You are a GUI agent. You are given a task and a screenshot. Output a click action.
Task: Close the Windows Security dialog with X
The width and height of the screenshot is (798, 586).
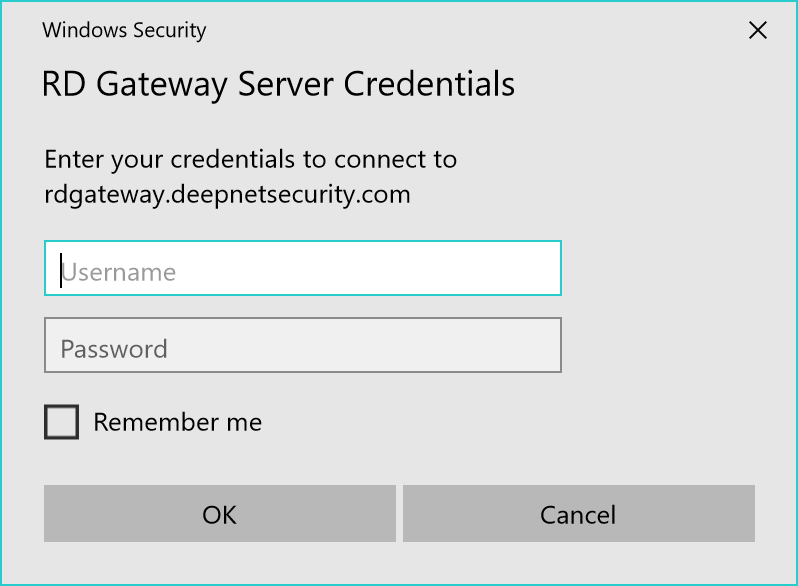click(x=758, y=30)
